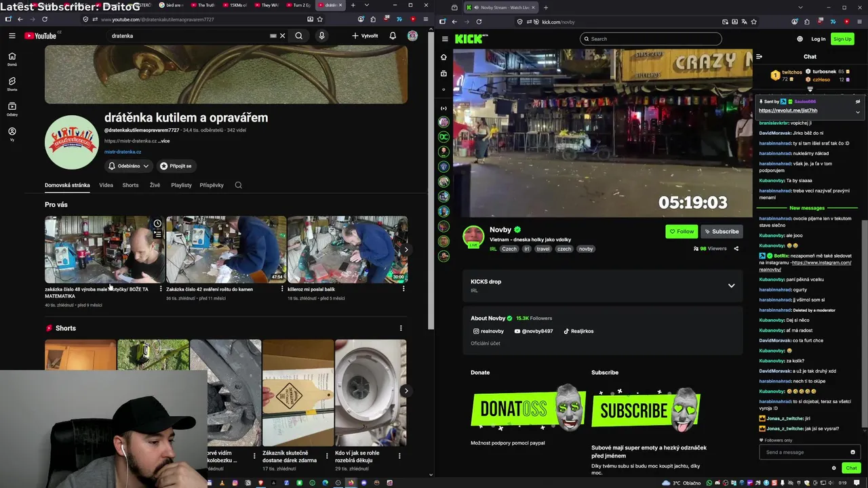868x488 pixels.
Task: Open the killeroz mi poslal balík video thumbnail
Action: click(347, 249)
